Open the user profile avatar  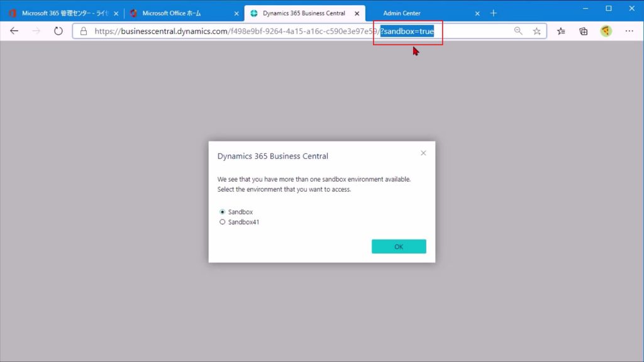point(606,31)
